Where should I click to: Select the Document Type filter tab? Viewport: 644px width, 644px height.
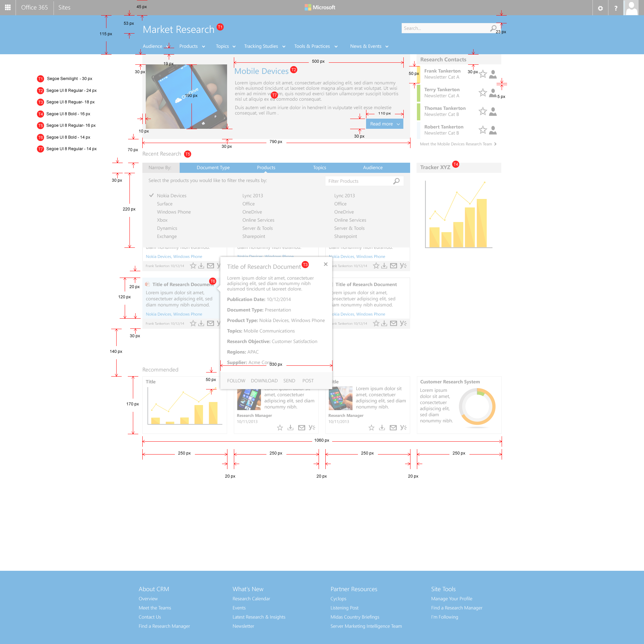point(213,167)
